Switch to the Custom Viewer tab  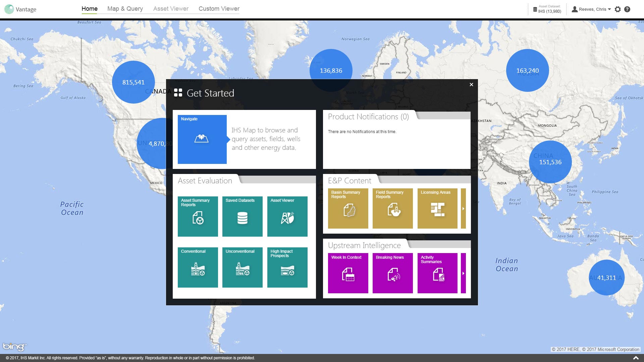219,9
